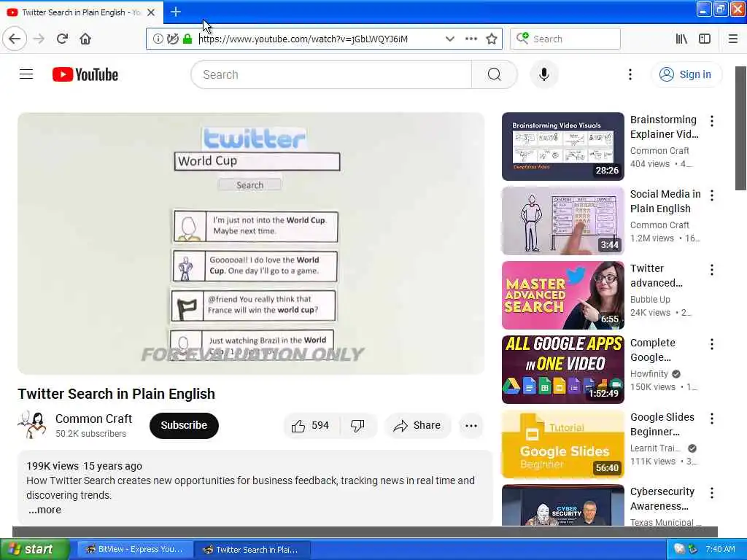Click the green padlock security icon
Viewport: 747px width, 560px height.
coord(187,39)
